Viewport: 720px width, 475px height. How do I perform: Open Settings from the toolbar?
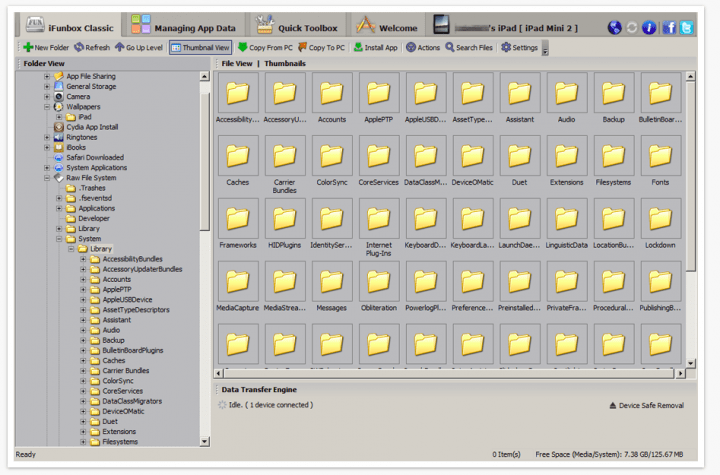click(x=519, y=47)
